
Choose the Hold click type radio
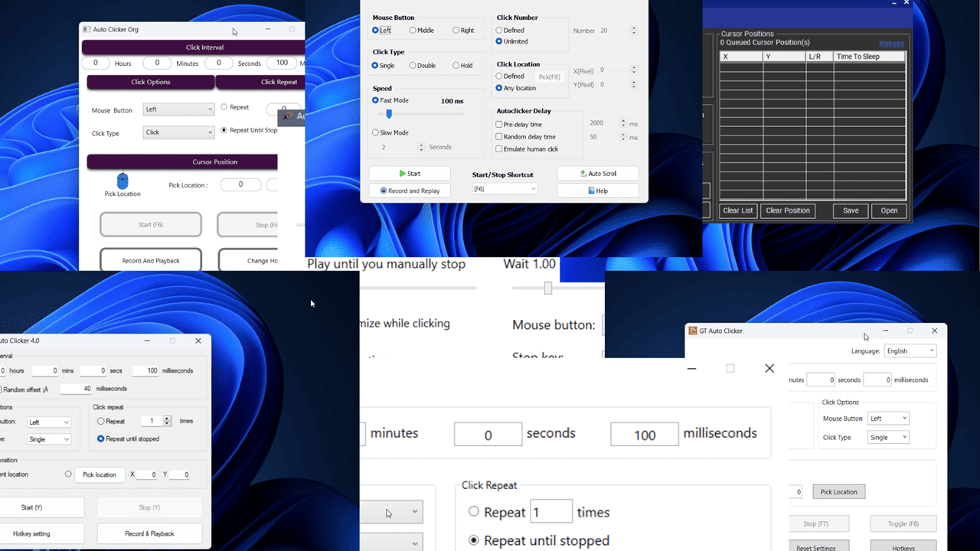456,66
